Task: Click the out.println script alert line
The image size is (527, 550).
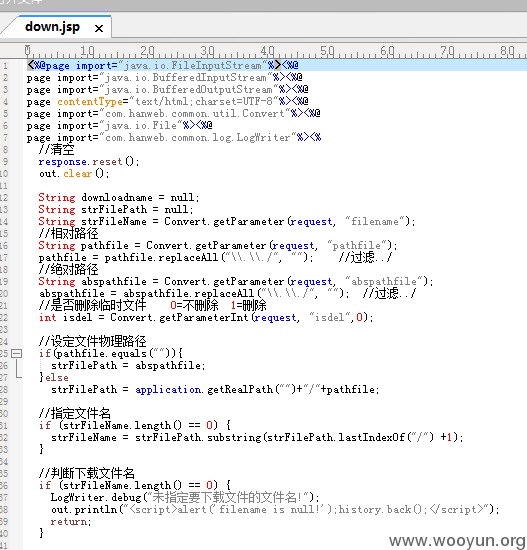Action: 275,509
